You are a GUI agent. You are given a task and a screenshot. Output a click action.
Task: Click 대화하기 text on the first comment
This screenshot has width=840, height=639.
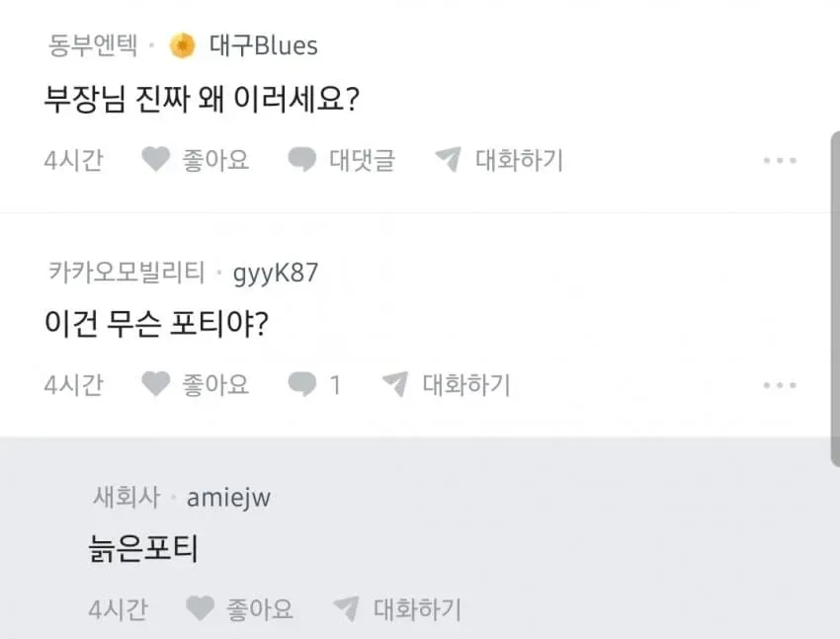[x=519, y=160]
